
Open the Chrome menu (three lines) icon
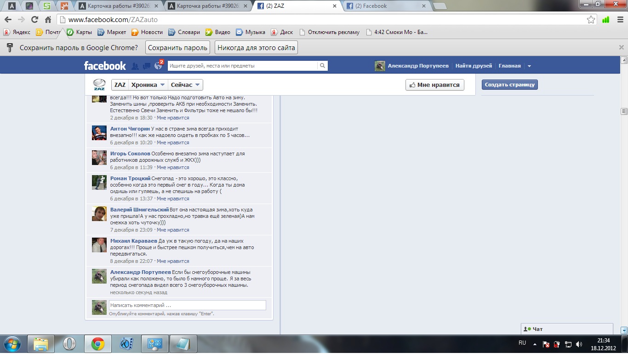(x=619, y=20)
